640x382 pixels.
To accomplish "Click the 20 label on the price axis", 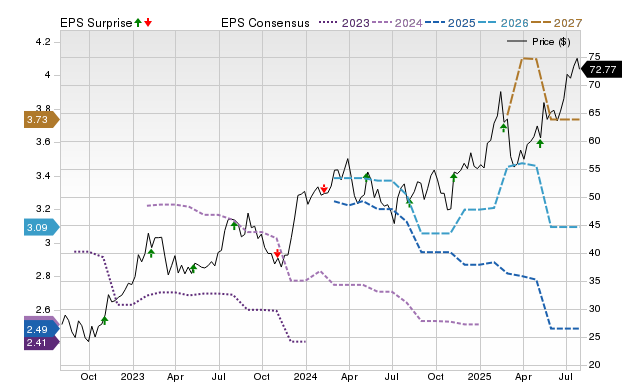I will coord(595,365).
